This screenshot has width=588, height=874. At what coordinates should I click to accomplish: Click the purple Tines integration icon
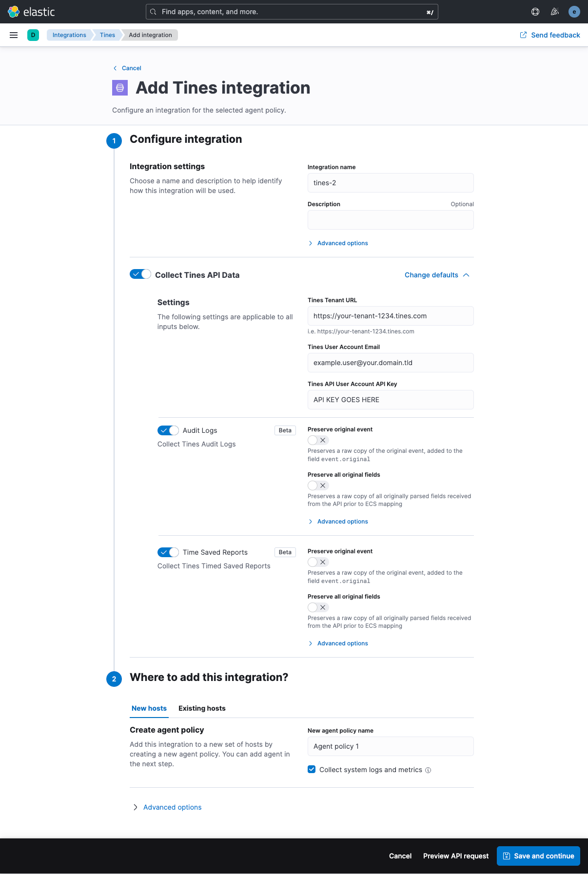pos(120,88)
